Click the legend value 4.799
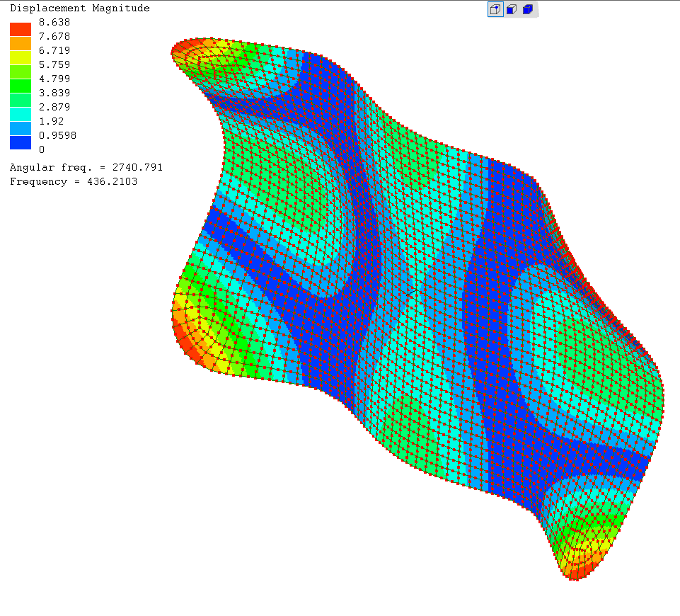 (54, 79)
